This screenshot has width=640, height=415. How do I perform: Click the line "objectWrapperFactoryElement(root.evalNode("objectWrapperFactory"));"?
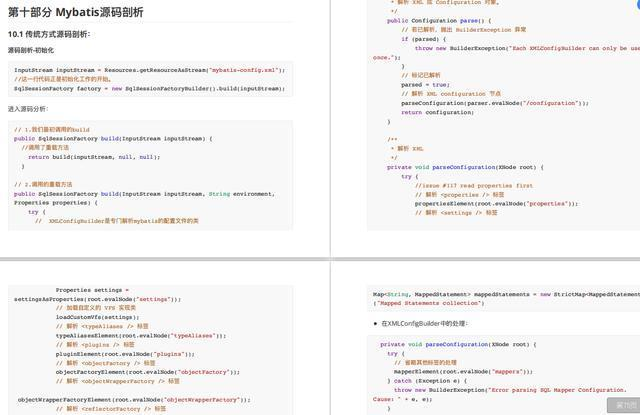coord(134,400)
